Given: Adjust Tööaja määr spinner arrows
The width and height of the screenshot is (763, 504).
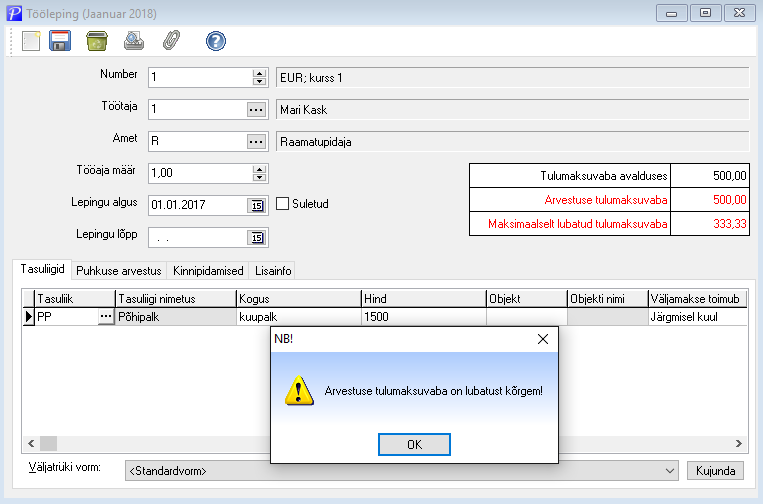Looking at the screenshot, I should pos(259,173).
